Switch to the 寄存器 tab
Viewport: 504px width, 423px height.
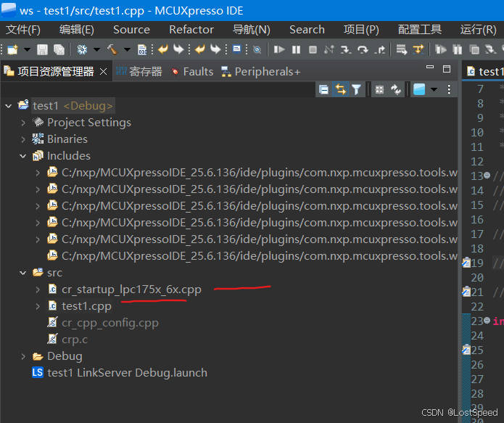point(139,71)
